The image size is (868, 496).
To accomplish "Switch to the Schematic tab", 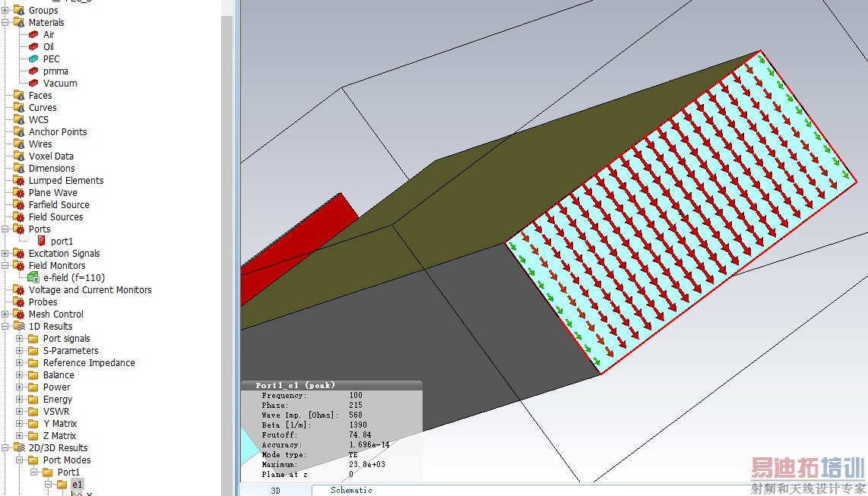I will (351, 491).
